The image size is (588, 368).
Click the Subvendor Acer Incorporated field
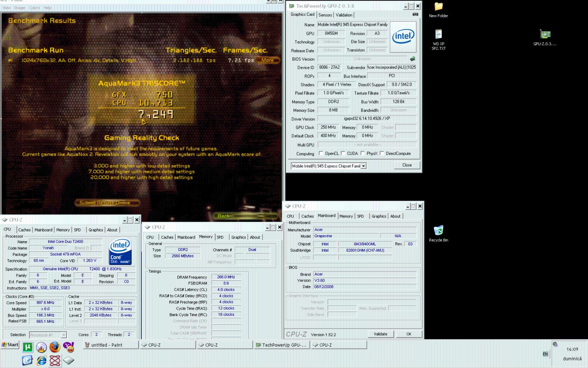pyautogui.click(x=391, y=67)
